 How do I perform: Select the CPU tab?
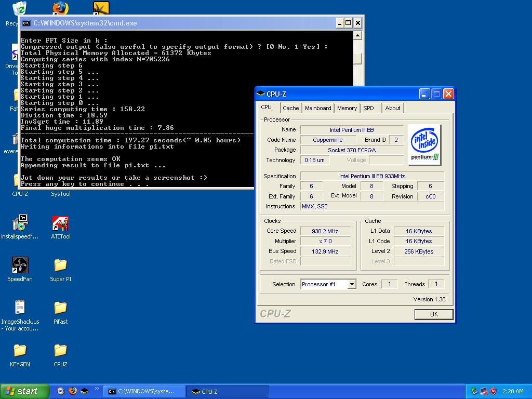pos(267,107)
